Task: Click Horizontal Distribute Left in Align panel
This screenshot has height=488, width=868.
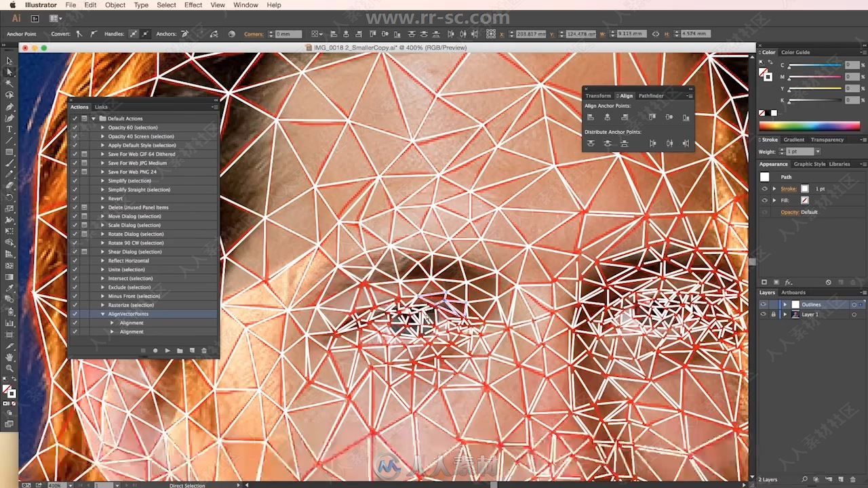Action: [652, 143]
